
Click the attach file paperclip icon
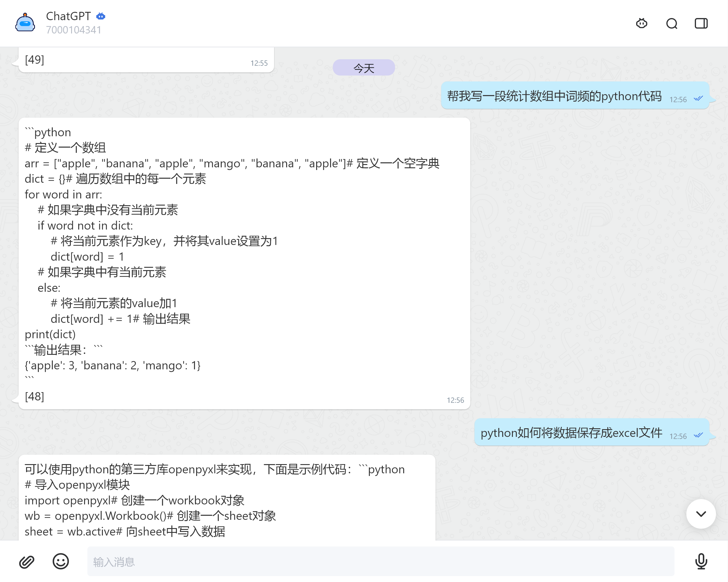click(26, 561)
